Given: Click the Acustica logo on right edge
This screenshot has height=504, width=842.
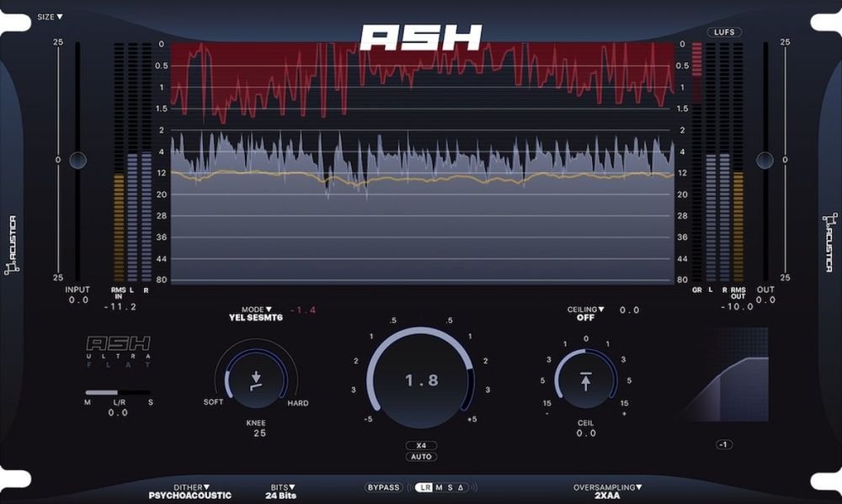Looking at the screenshot, I should click(x=831, y=242).
